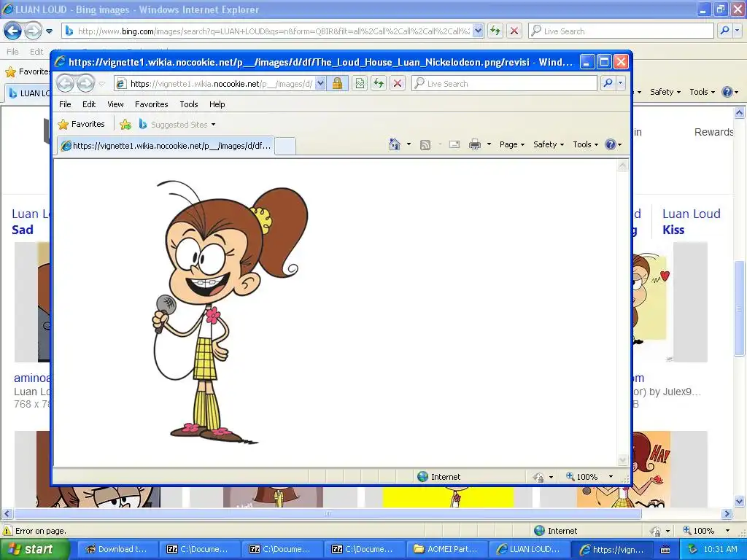The image size is (747, 560).
Task: Click the Help question mark icon in front window
Action: [x=611, y=144]
